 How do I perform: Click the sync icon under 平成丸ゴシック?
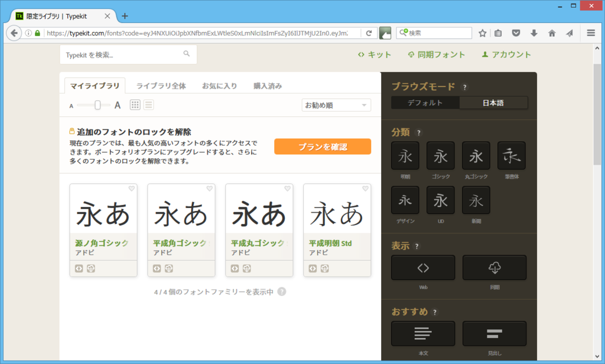pos(246,269)
